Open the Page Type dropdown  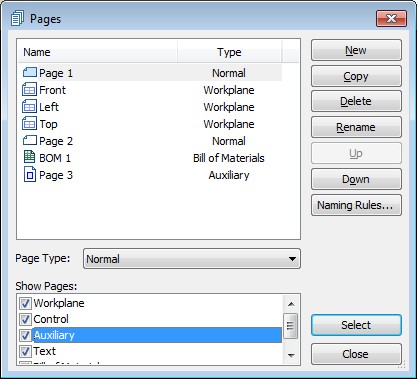point(192,259)
